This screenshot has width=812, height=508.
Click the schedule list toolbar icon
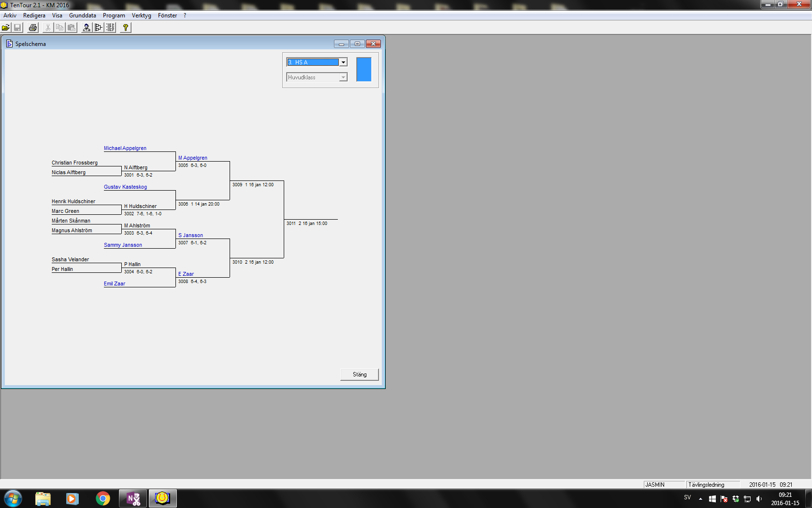(x=111, y=28)
